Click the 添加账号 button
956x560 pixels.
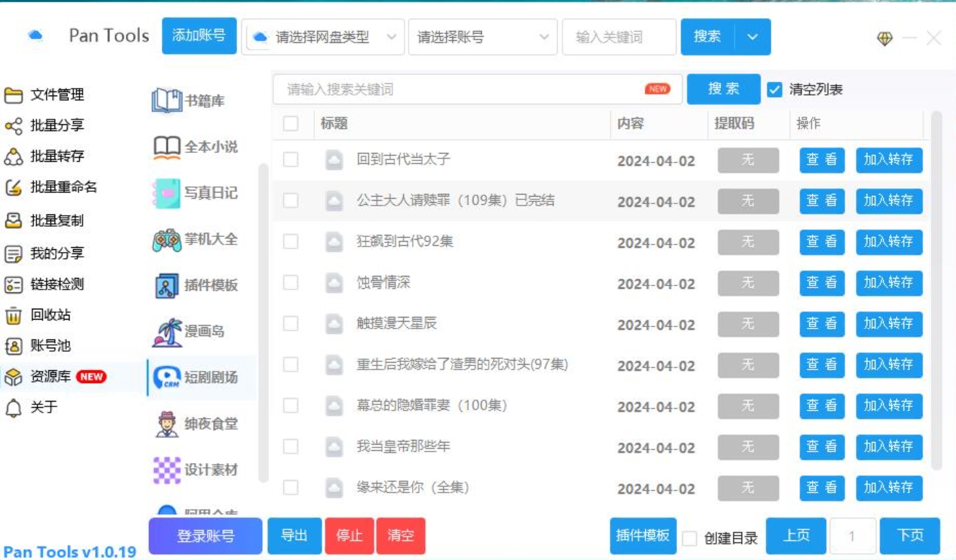[x=199, y=36]
